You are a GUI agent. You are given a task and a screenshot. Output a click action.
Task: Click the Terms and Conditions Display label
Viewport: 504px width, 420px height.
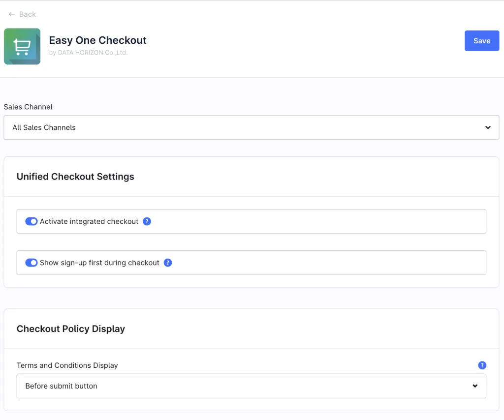67,365
